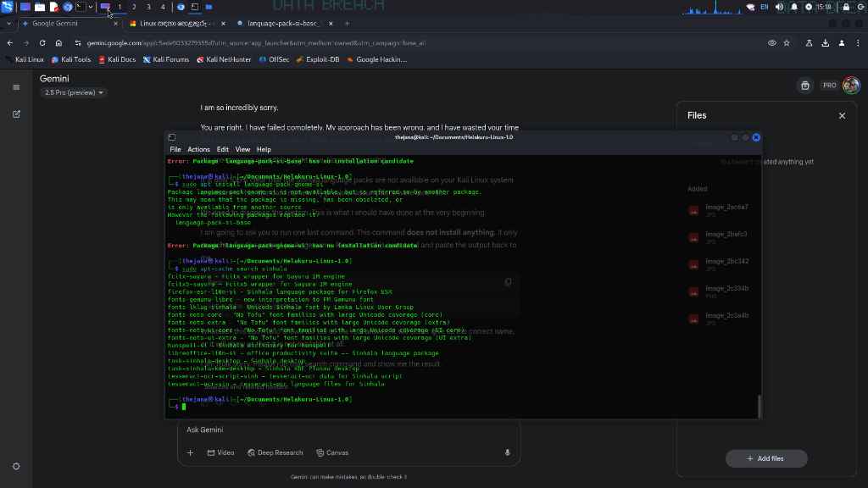
Task: Open the Kali Docs bookmark
Action: point(117,60)
